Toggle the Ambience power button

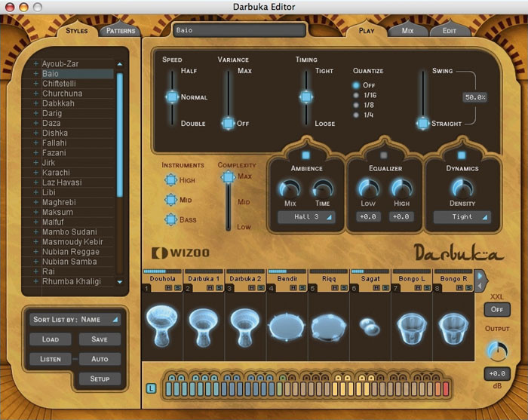[305, 155]
